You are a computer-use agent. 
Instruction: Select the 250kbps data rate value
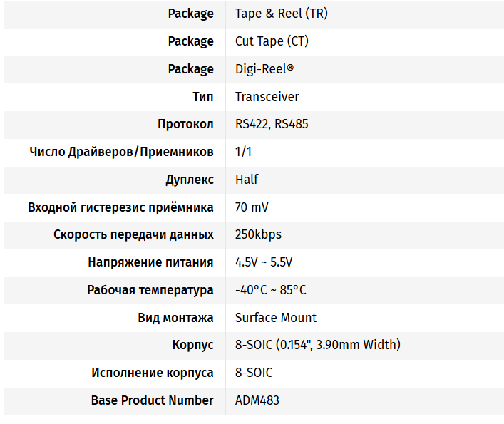[258, 234]
